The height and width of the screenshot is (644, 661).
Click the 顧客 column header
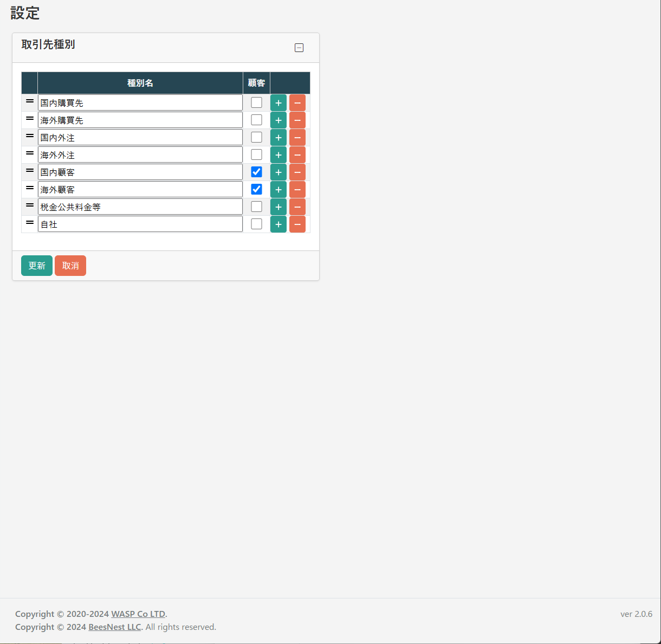[256, 83]
